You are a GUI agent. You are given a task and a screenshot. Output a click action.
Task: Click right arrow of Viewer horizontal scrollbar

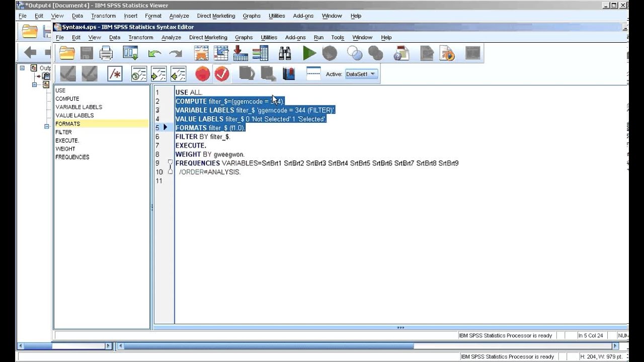click(x=615, y=346)
